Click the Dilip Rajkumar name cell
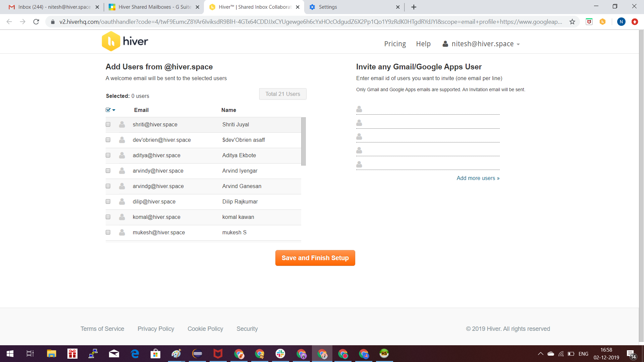This screenshot has height=362, width=644. (x=240, y=201)
